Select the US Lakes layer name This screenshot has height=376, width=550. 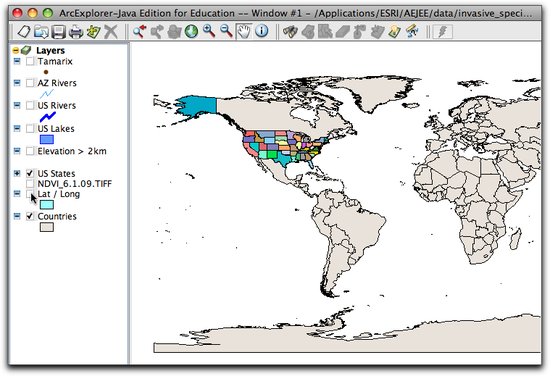[56, 129]
